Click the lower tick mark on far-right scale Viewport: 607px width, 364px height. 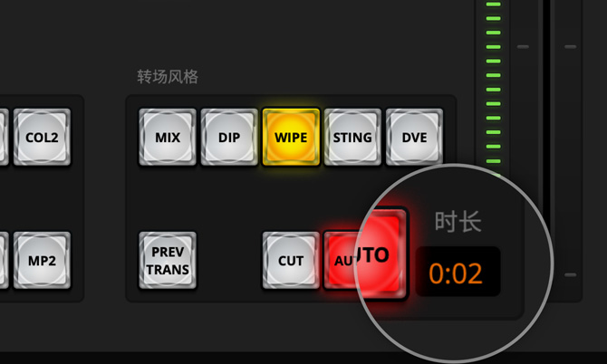[570, 275]
